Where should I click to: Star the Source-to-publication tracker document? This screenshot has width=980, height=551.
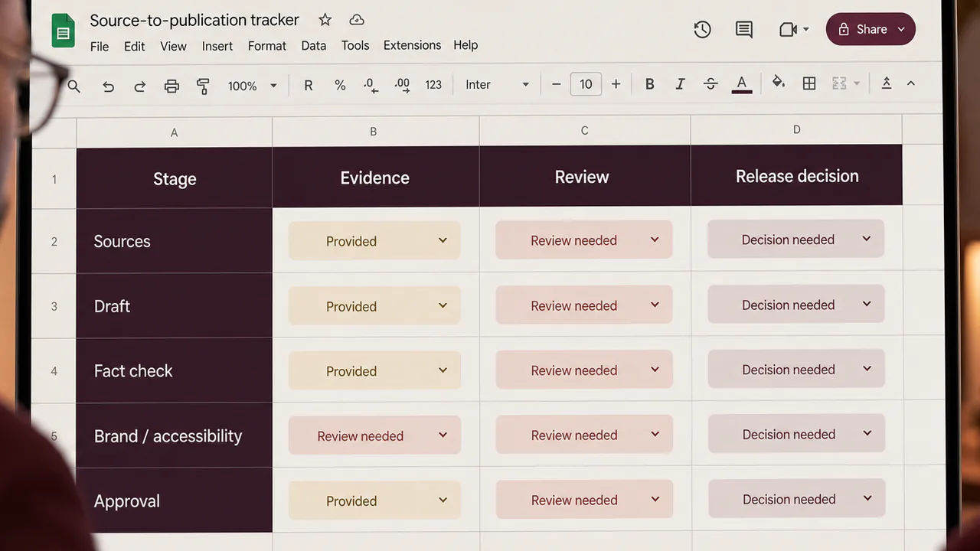click(x=325, y=20)
